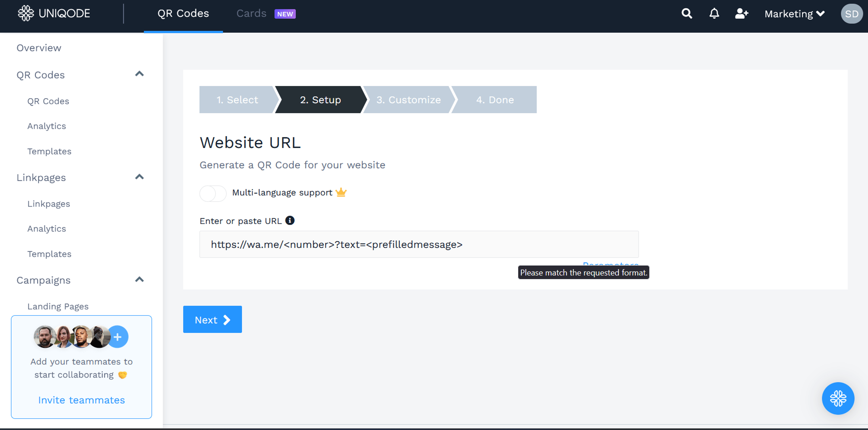Screen dimensions: 868x430
Task: Click the Uniqode logo icon
Action: pyautogui.click(x=26, y=14)
